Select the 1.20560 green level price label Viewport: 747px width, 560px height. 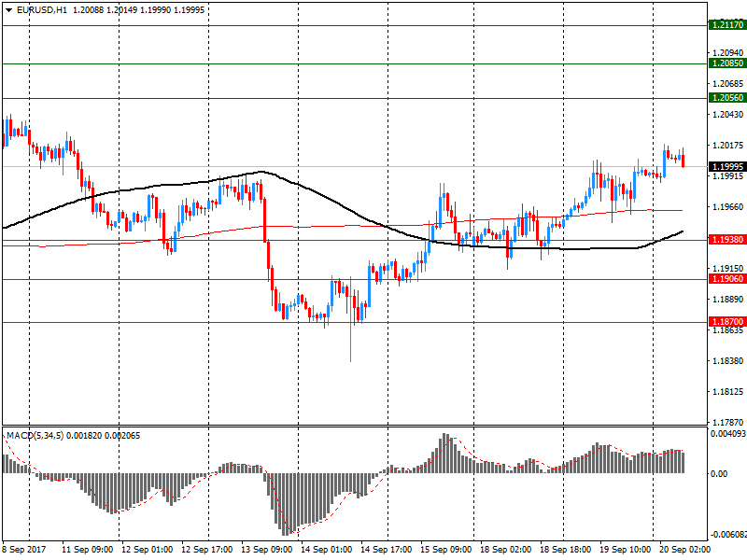tap(727, 98)
